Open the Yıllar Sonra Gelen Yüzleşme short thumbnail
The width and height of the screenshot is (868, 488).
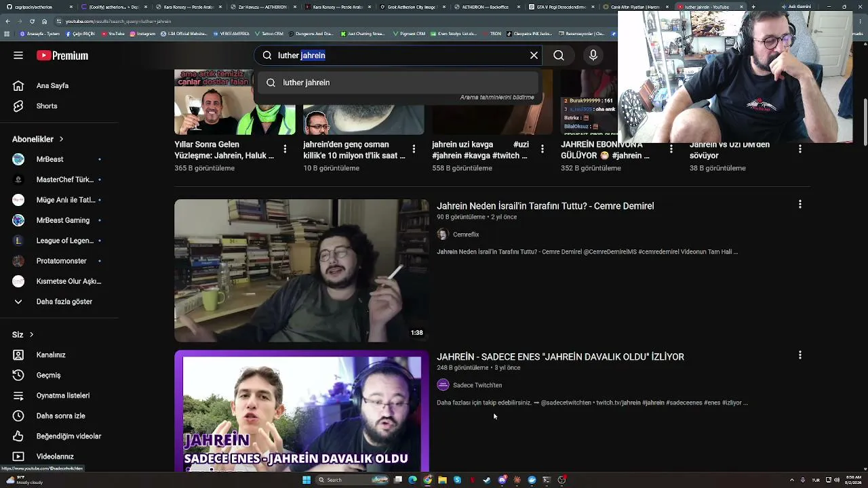235,102
